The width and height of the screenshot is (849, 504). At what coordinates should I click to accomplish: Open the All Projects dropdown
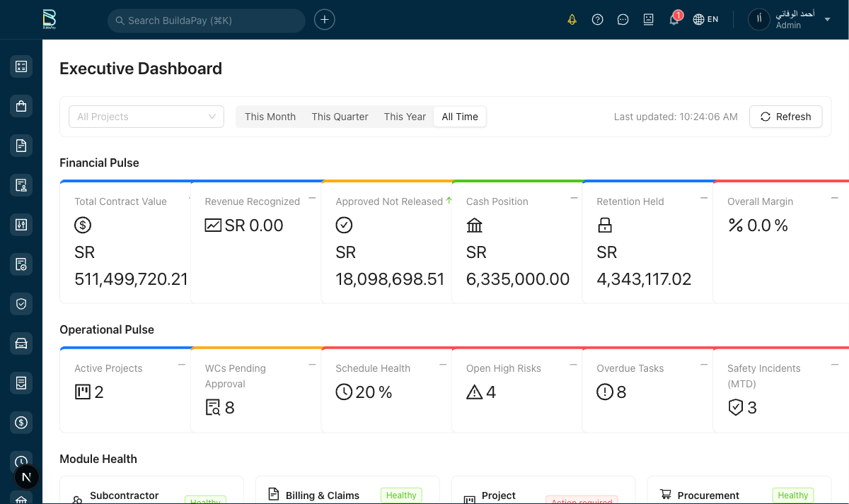tap(146, 117)
